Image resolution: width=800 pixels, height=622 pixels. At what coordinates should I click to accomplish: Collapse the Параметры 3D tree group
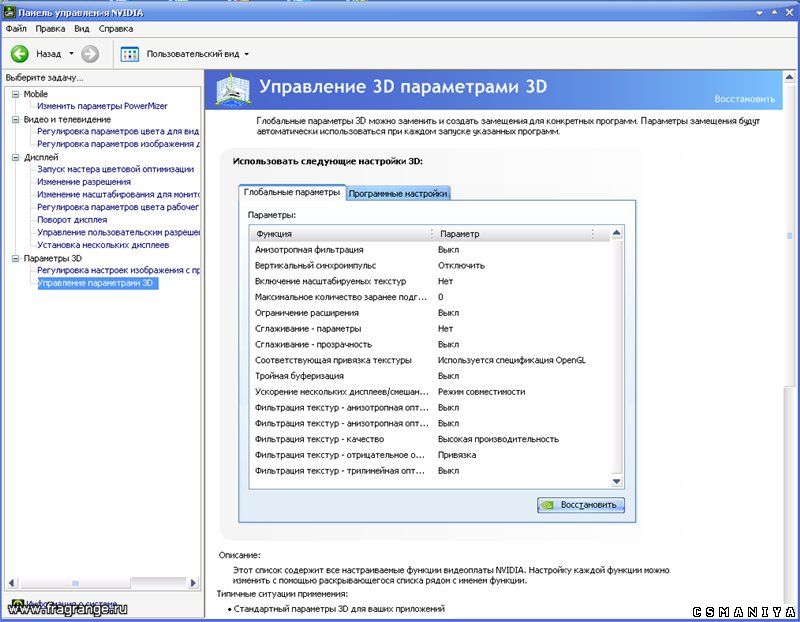15,259
